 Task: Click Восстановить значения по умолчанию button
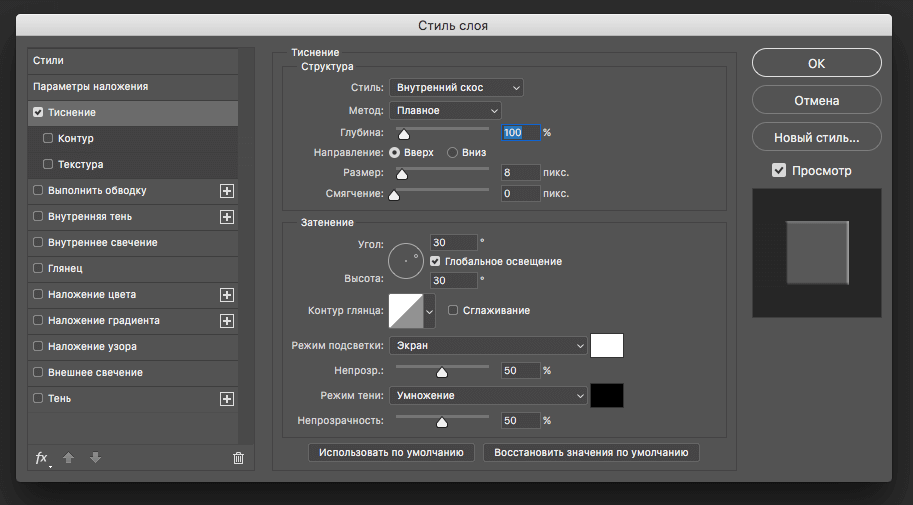pyautogui.click(x=591, y=453)
